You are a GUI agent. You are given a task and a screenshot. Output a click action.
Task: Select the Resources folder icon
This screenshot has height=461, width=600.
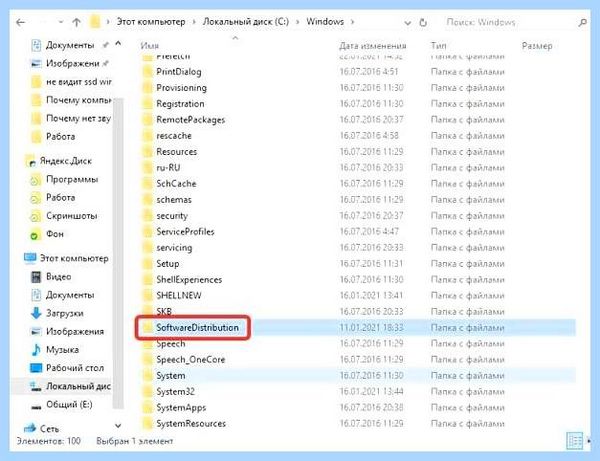tap(147, 152)
